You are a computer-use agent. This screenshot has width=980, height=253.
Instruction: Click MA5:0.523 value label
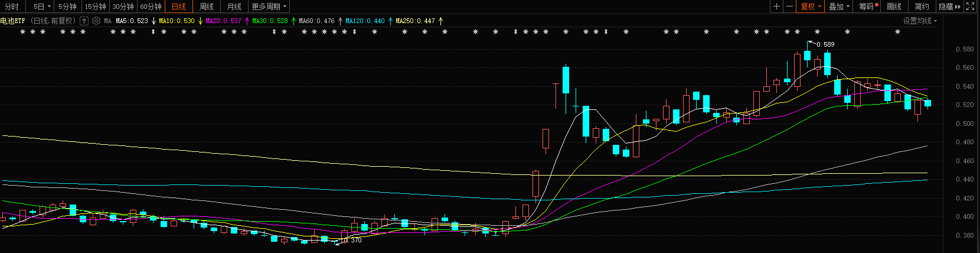pyautogui.click(x=132, y=21)
